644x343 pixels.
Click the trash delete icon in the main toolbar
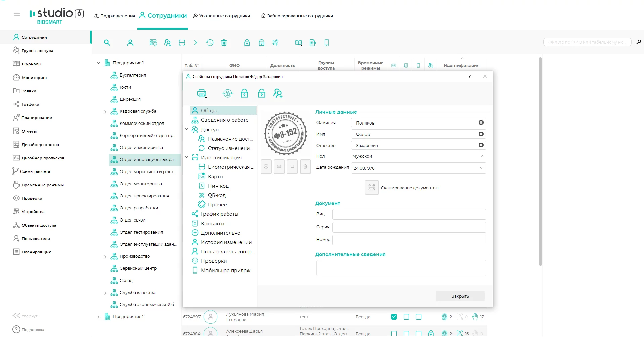(x=224, y=43)
